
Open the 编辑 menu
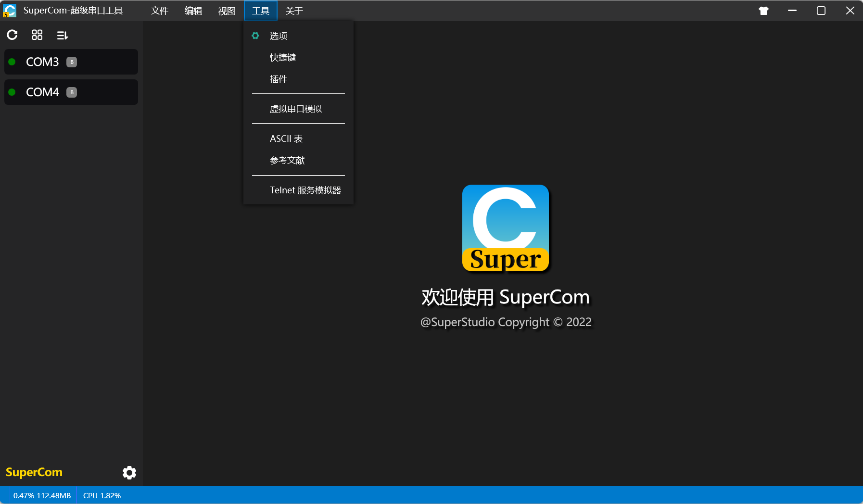coord(193,11)
